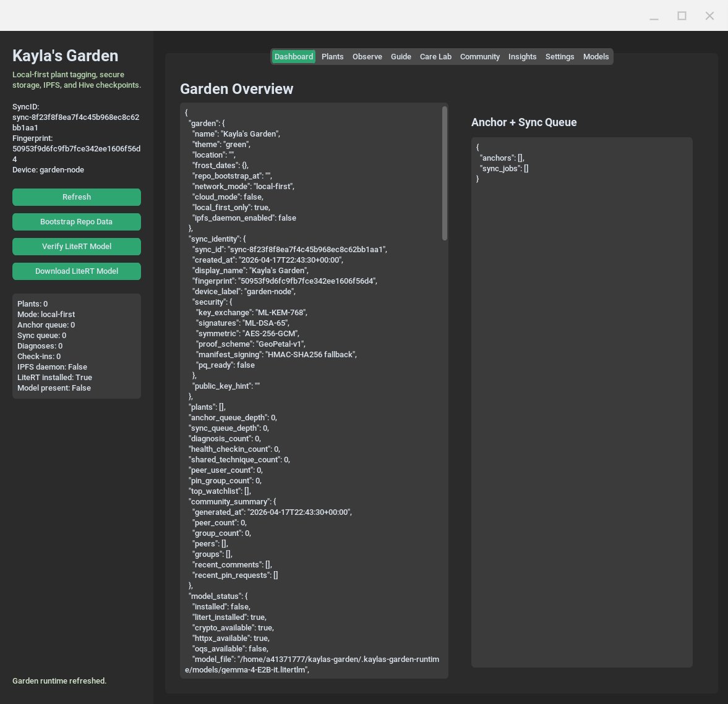Click the "sync_jobs": [] line
This screenshot has width=728, height=704.
(504, 169)
